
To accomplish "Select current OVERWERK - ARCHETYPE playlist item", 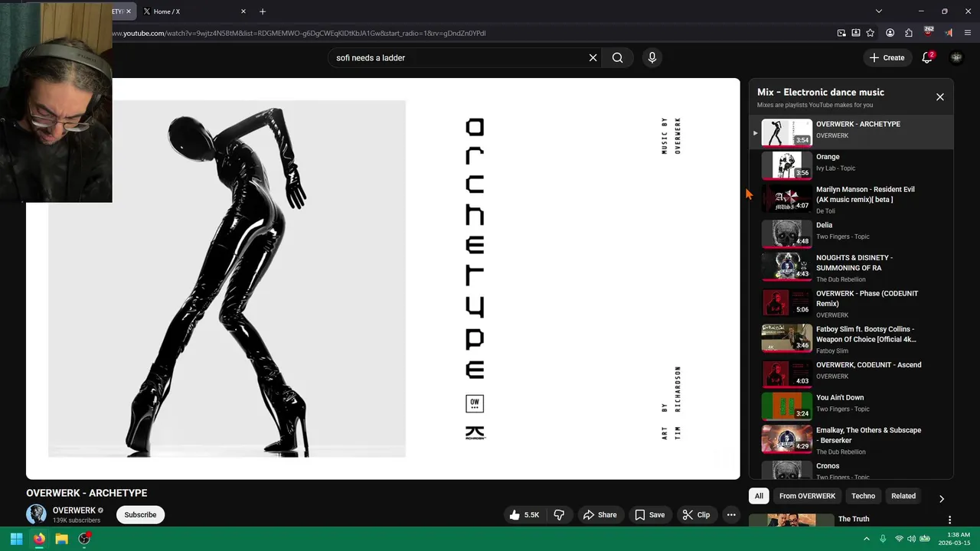I will click(x=851, y=132).
